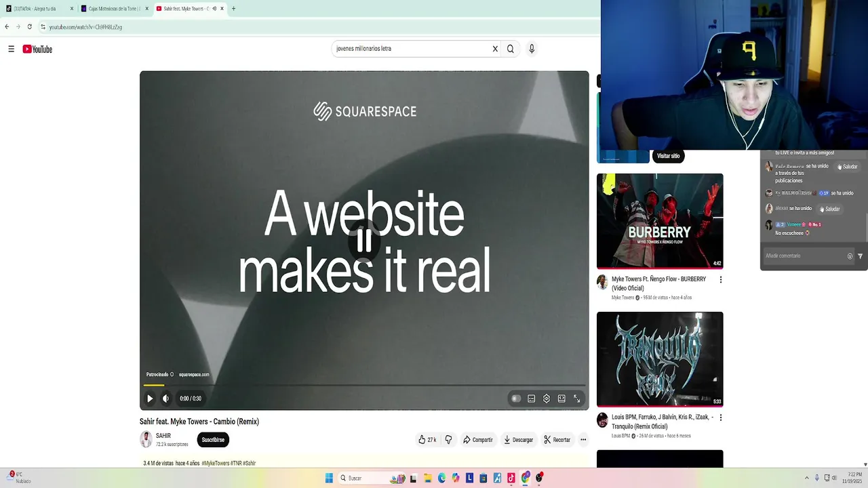Like the video showing 27 k
This screenshot has width=868, height=488.
click(427, 440)
